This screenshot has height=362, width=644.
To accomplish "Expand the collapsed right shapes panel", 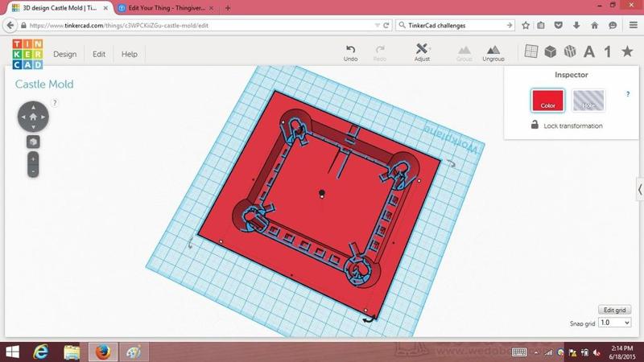I will [640, 189].
